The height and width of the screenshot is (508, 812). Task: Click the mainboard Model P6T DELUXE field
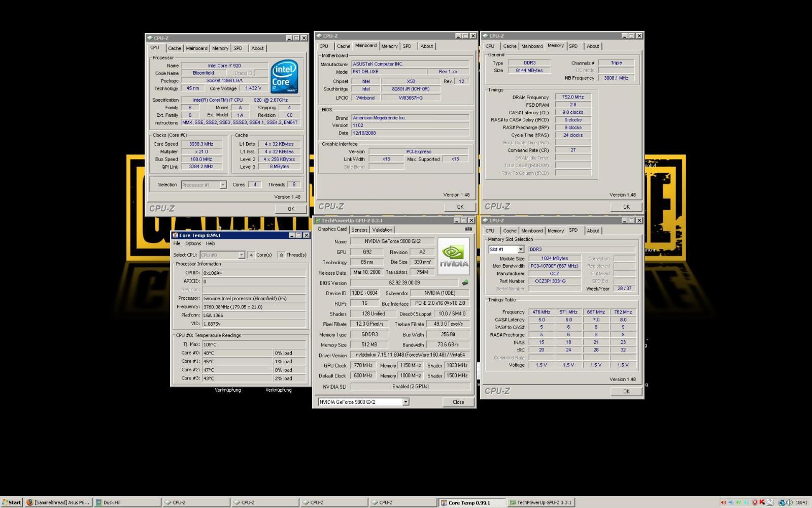pos(389,72)
